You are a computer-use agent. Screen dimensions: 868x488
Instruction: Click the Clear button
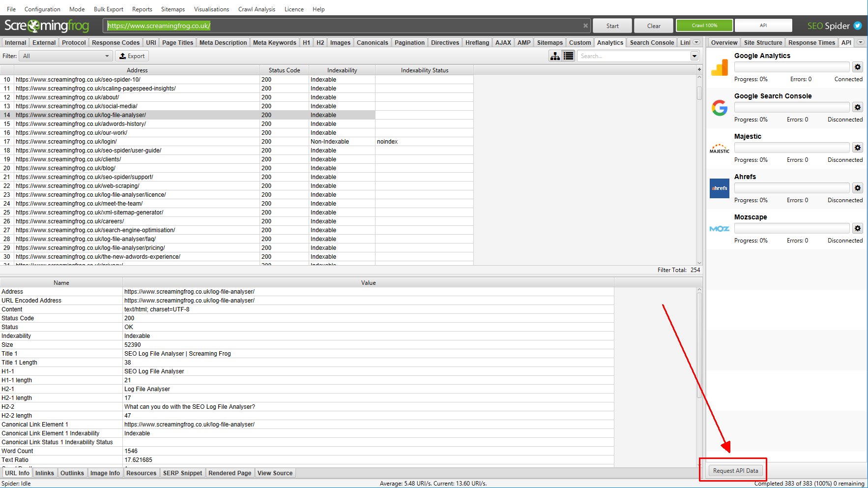coord(654,26)
